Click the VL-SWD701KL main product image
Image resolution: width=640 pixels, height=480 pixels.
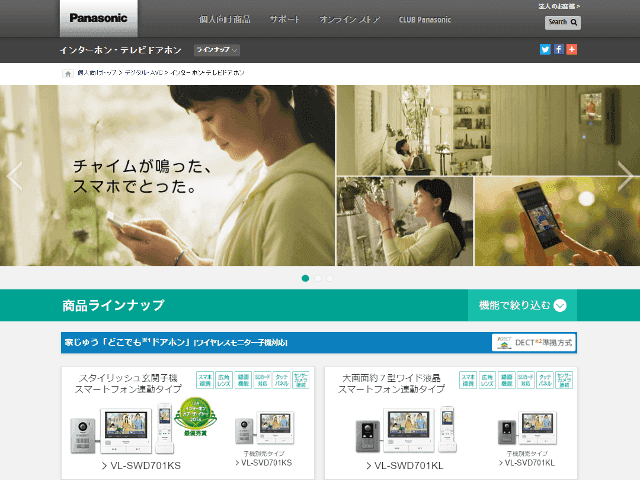tap(406, 429)
